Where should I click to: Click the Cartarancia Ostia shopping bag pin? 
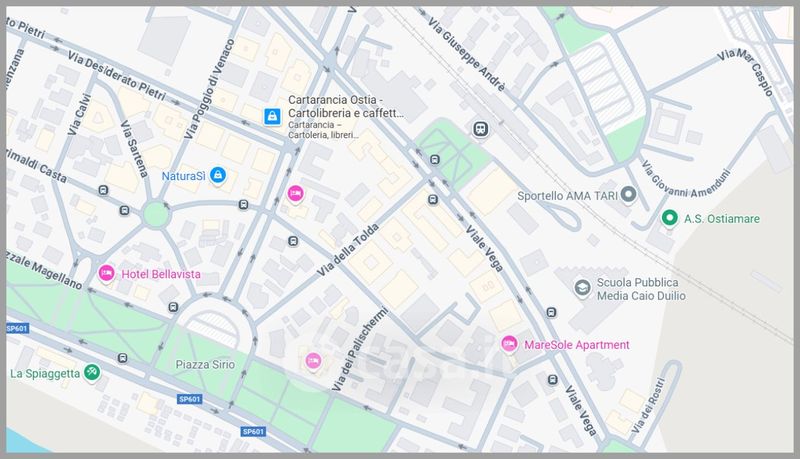pos(271,117)
